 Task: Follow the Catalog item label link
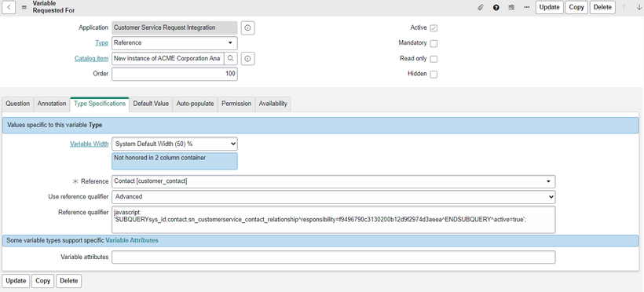coord(92,58)
